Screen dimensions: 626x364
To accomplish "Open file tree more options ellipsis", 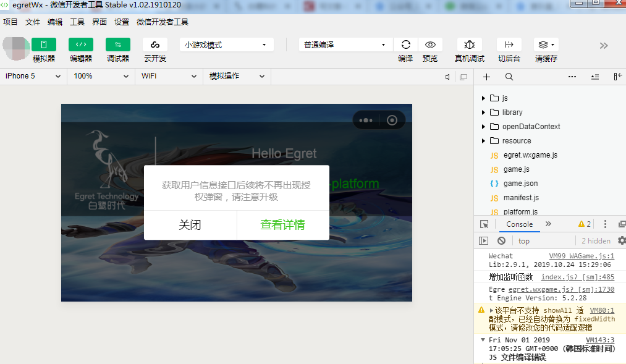I will coord(572,77).
